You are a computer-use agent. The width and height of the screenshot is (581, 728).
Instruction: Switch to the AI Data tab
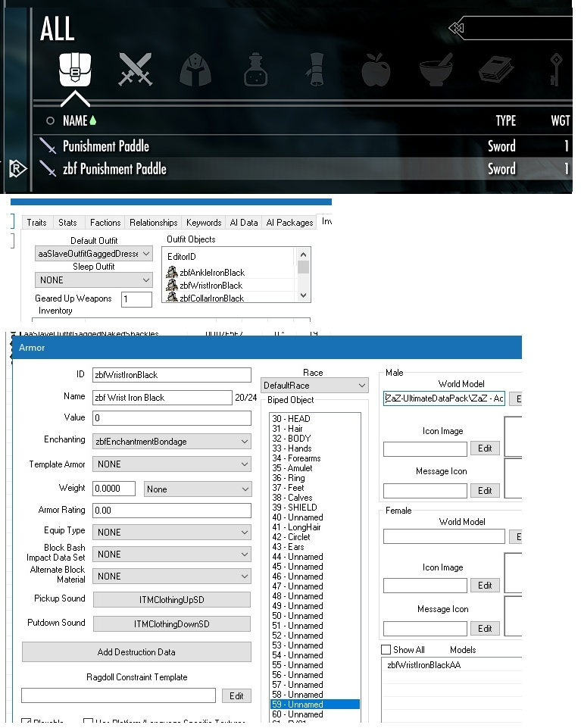(244, 223)
